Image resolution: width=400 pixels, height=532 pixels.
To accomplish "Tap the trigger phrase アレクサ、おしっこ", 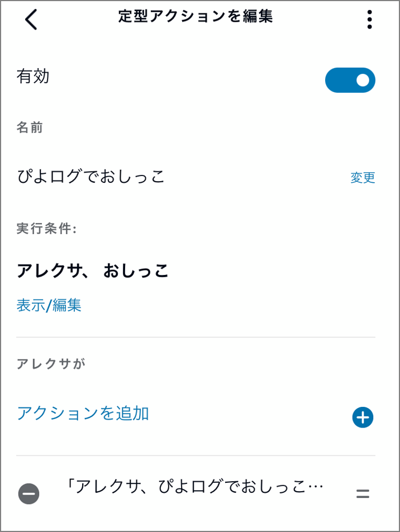I will (93, 271).
